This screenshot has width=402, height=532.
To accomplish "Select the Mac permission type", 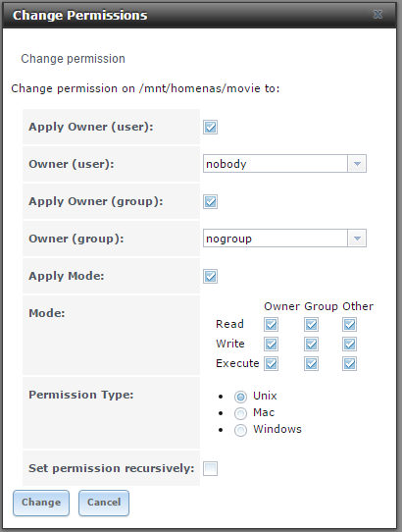I will (x=240, y=413).
